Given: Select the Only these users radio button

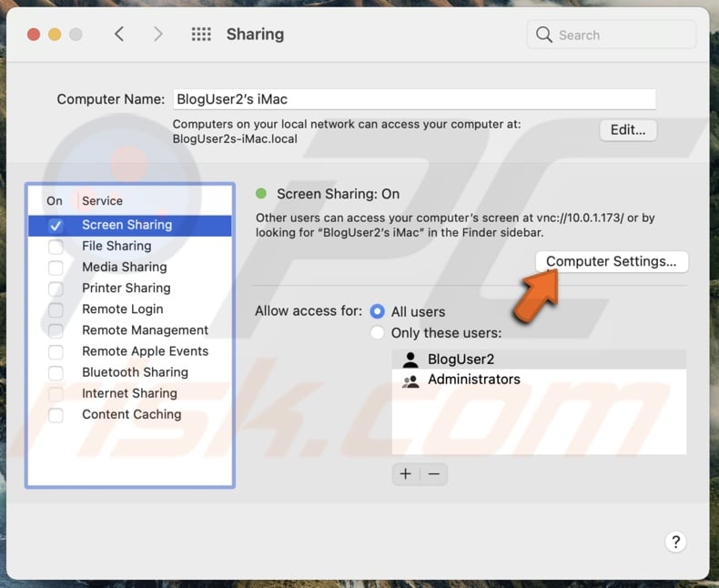Looking at the screenshot, I should point(378,332).
